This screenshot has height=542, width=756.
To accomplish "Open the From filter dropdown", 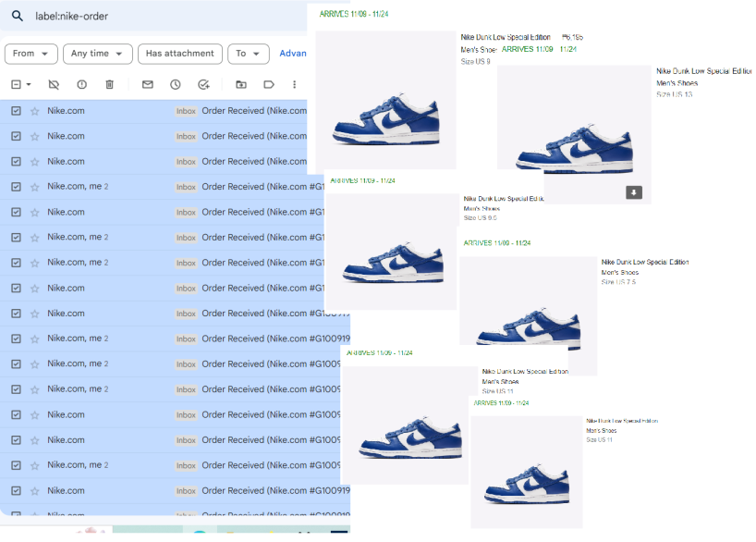I will (31, 54).
